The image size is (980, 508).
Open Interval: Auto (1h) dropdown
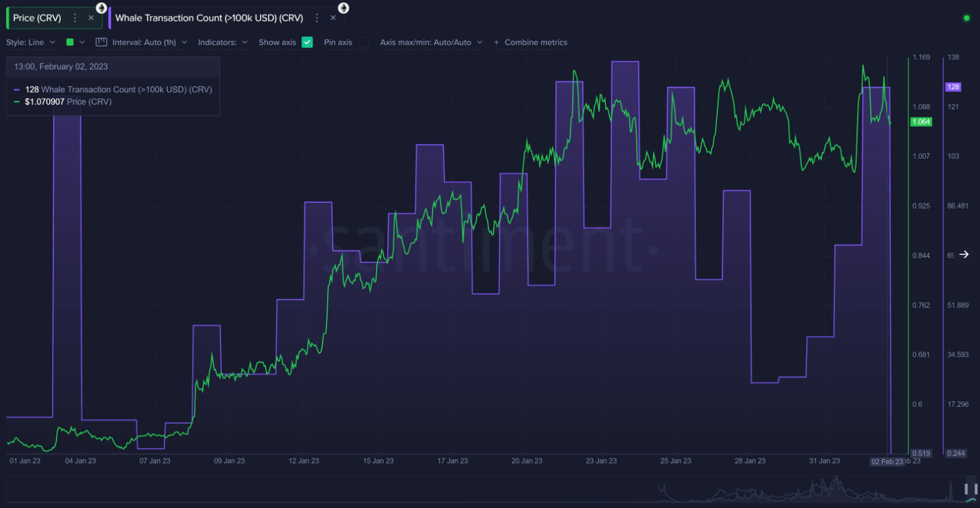tap(149, 42)
